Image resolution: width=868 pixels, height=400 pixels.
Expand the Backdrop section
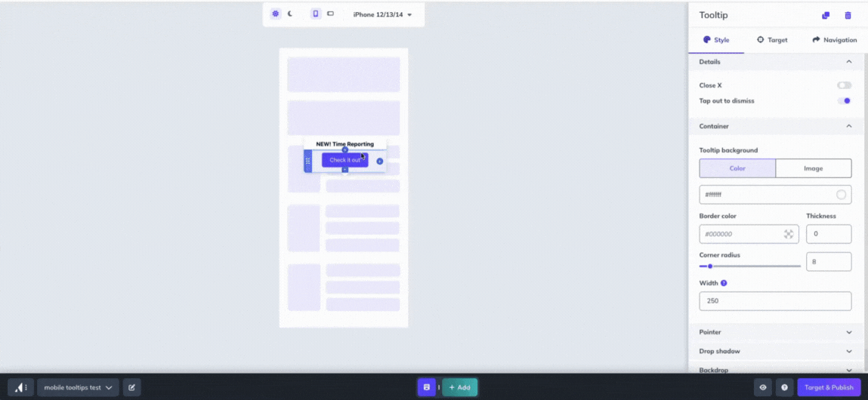(775, 369)
